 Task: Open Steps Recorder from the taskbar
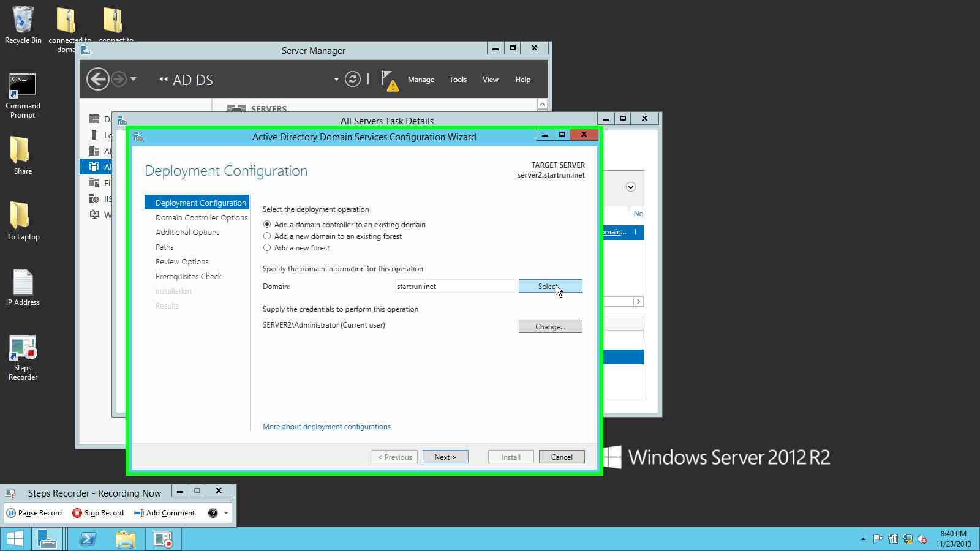(x=164, y=539)
